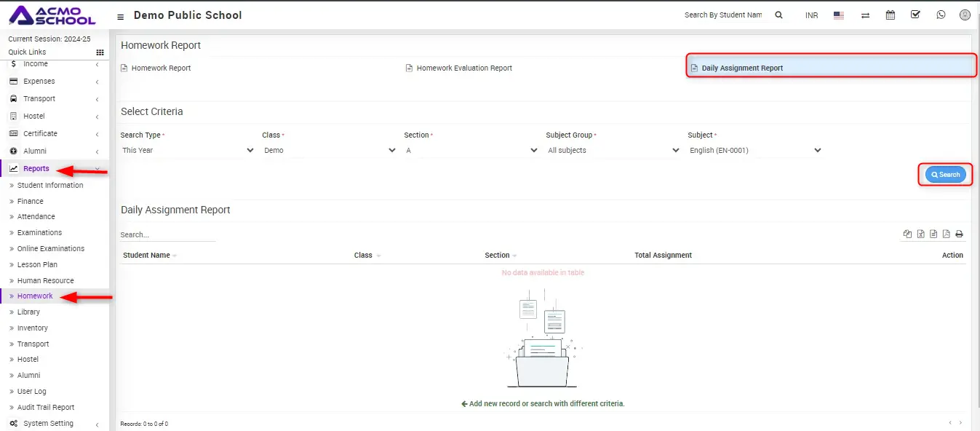Copy table data to clipboard
This screenshot has height=431, width=980.
907,234
